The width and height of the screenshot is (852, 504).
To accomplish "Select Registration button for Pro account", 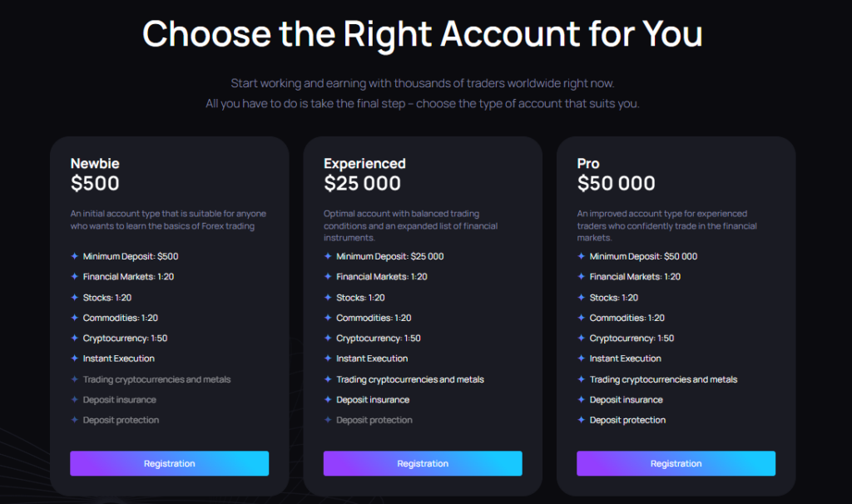I will pyautogui.click(x=676, y=463).
